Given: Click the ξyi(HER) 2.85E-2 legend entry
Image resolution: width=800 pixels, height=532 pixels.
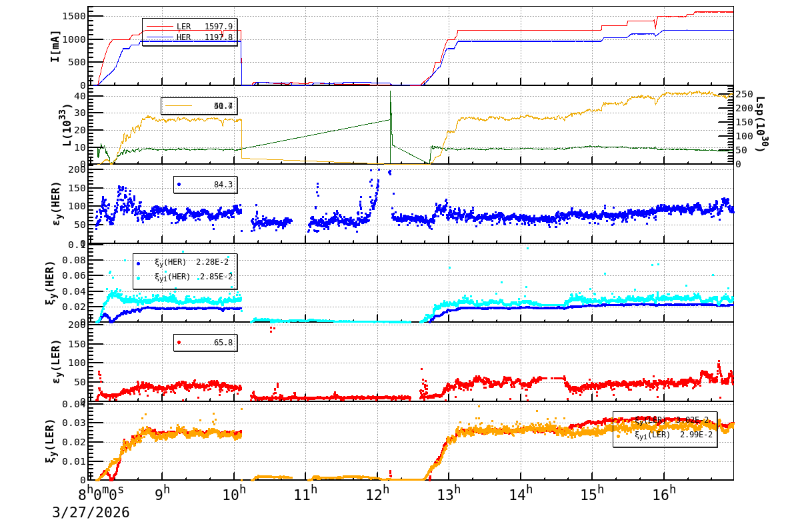Looking at the screenshot, I should coord(185,276).
